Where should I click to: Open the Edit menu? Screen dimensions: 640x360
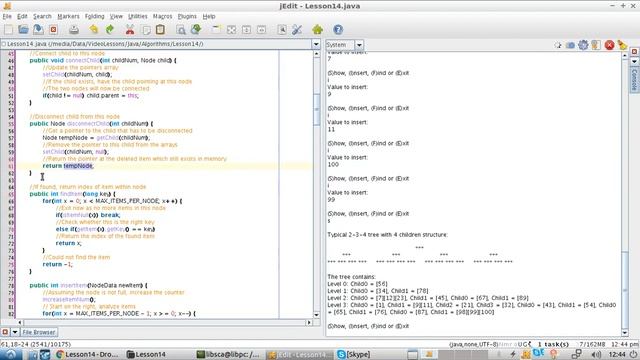pos(22,16)
